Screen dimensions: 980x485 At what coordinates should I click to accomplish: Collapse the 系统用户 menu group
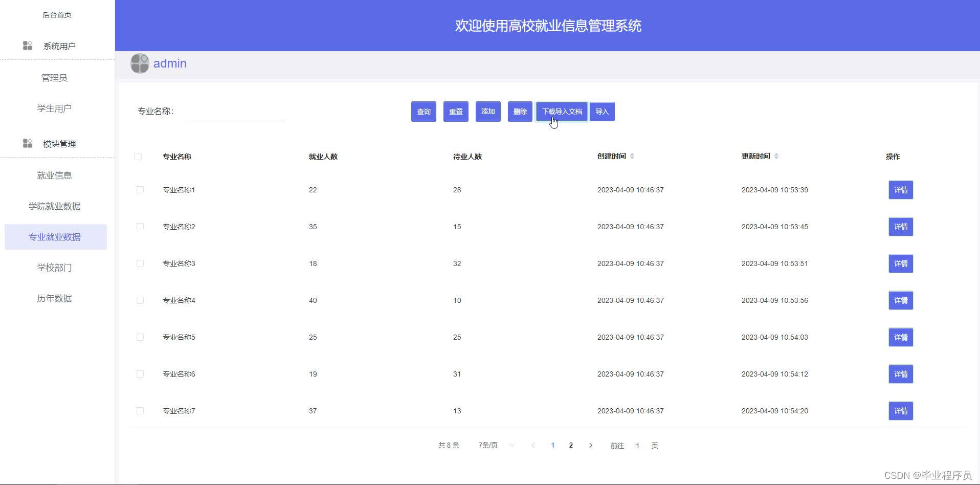coord(57,46)
